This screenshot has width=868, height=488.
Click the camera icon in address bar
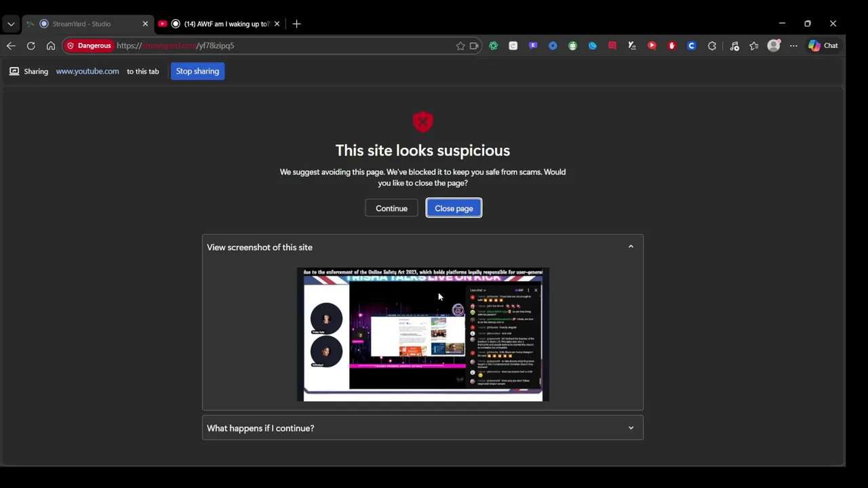tap(474, 45)
